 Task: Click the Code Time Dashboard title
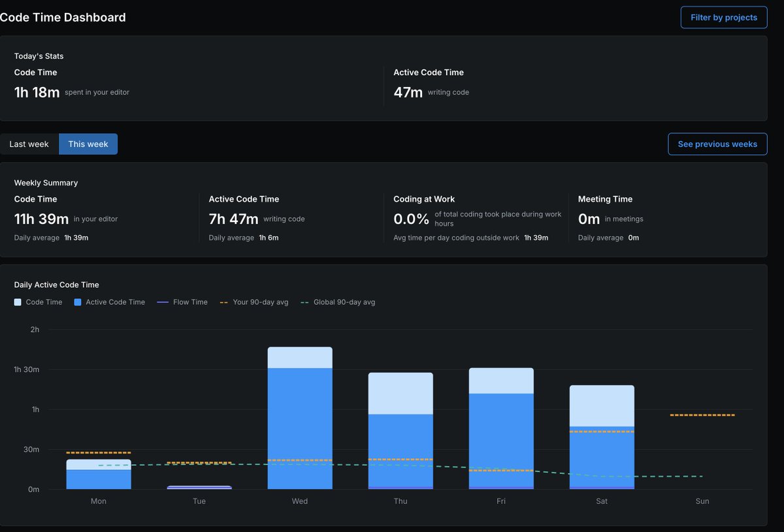[x=63, y=18]
